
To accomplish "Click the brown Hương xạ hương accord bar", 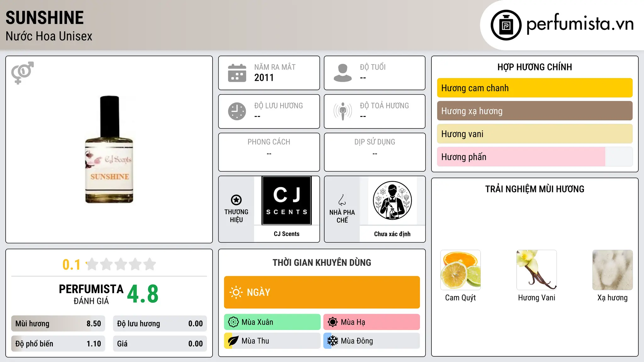I will pos(535,111).
